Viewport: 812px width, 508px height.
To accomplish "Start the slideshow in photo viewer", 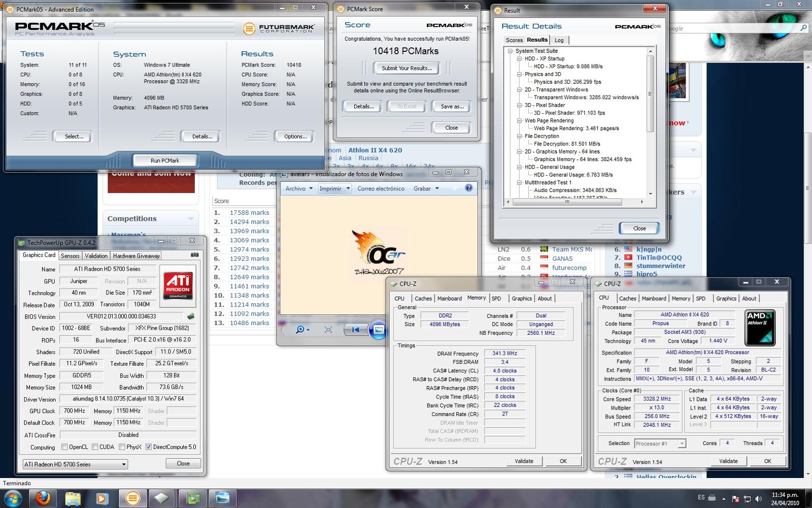I will pyautogui.click(x=379, y=330).
